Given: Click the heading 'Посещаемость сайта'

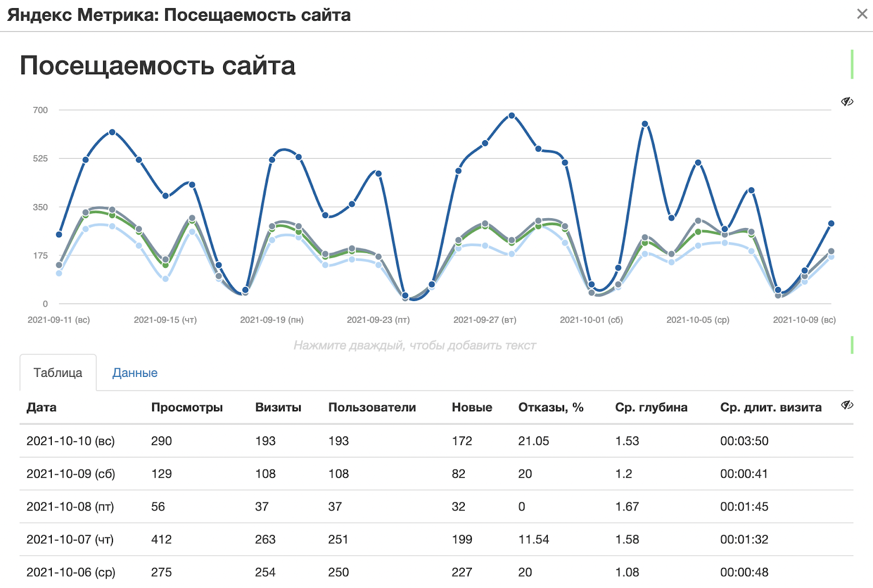Looking at the screenshot, I should [158, 65].
